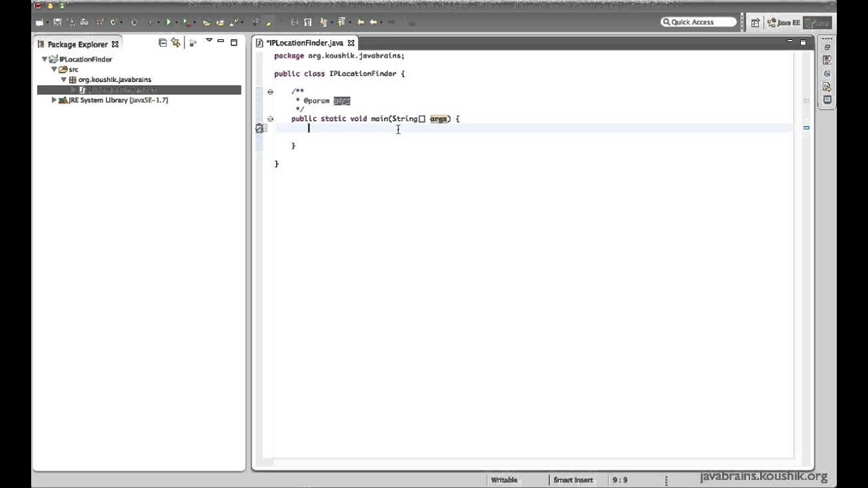Open the Back navigation history dropdown
Viewport: 868px width, 488px height.
381,22
